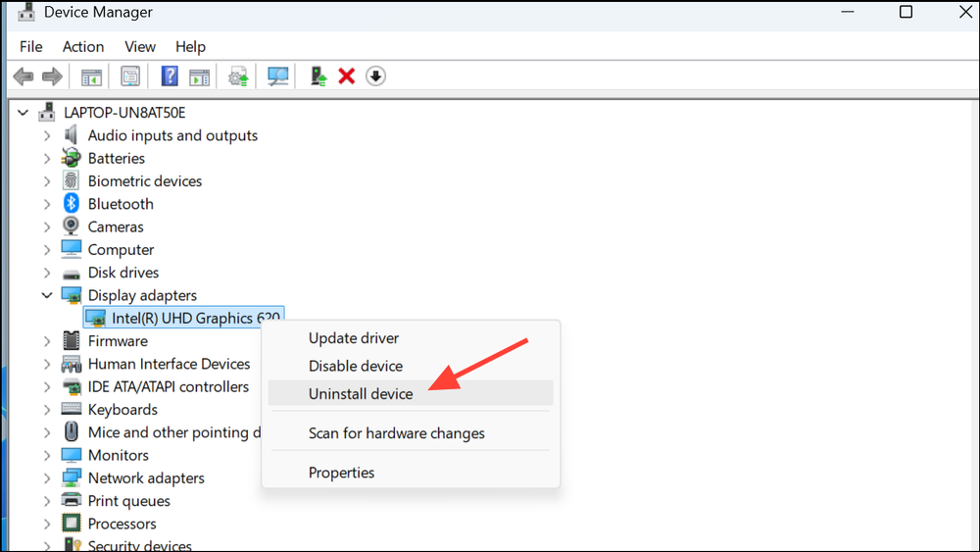Viewport: 980px width, 552px height.
Task: Select the LAPTOP-UN8AT50E root node
Action: pos(124,113)
